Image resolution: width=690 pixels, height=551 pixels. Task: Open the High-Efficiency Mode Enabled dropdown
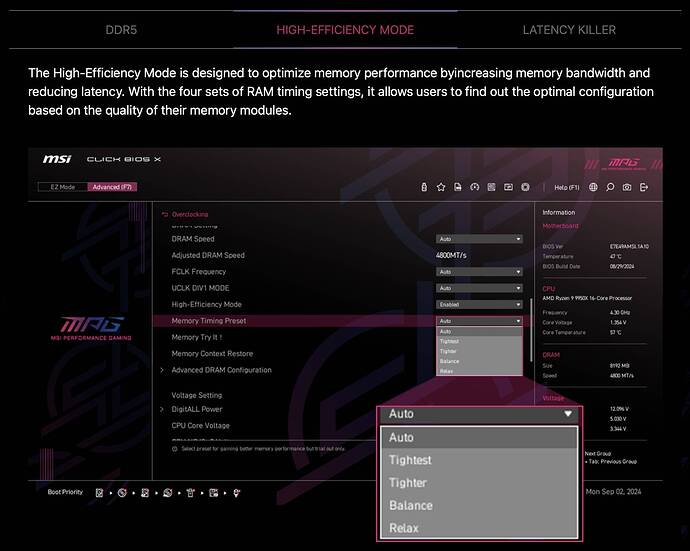tap(479, 305)
